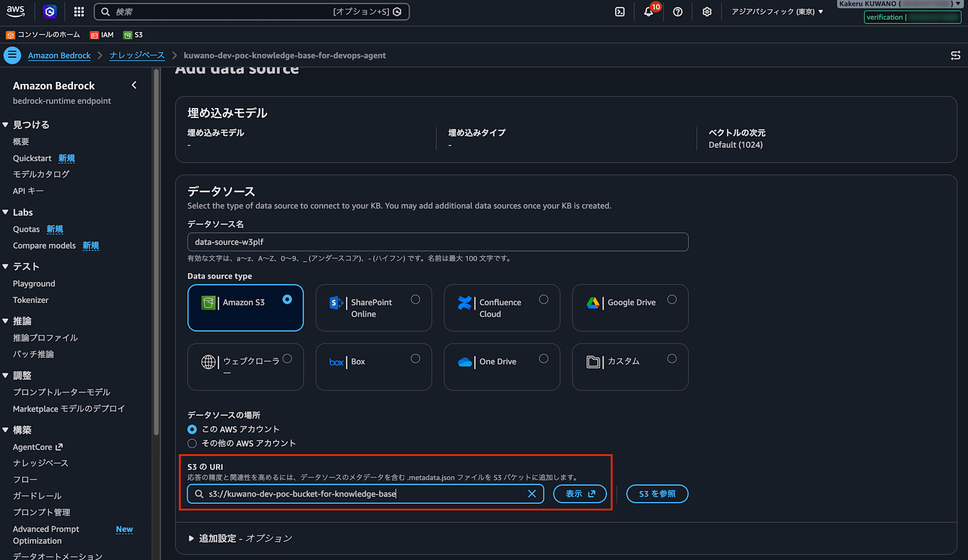Open プロンプトルーターモデル in the sidebar

click(x=61, y=392)
